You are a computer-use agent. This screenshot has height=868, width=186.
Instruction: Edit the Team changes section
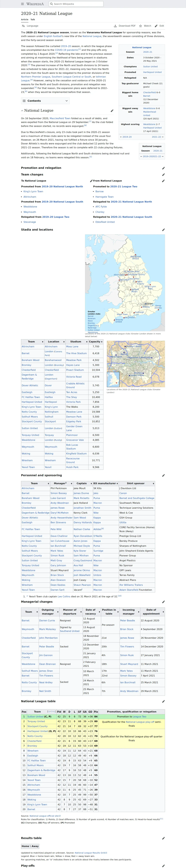163,175
